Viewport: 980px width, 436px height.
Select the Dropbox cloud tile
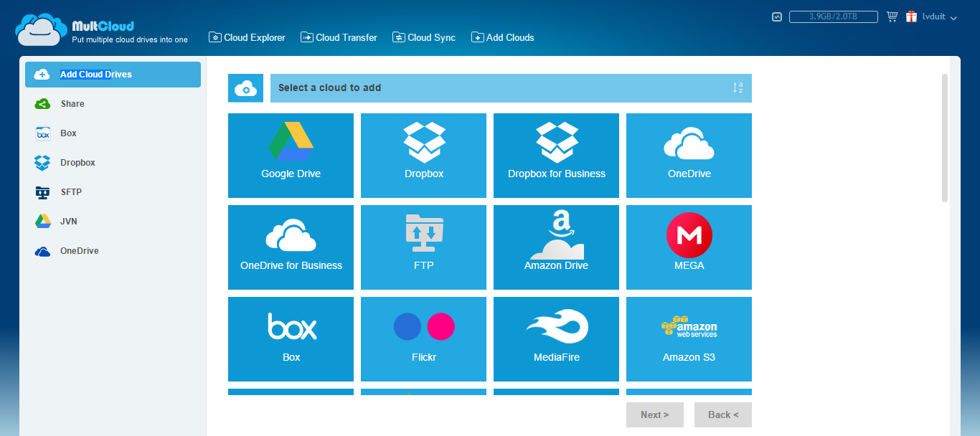(423, 156)
